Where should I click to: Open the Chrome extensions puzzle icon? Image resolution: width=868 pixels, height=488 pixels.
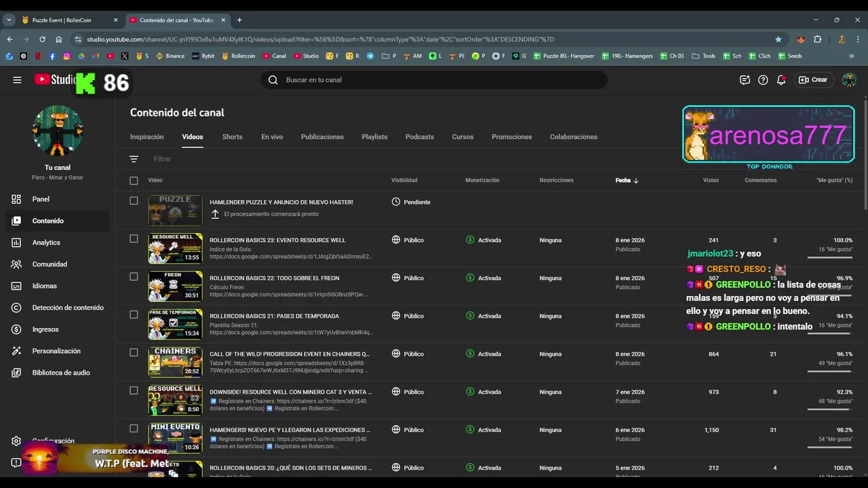817,39
